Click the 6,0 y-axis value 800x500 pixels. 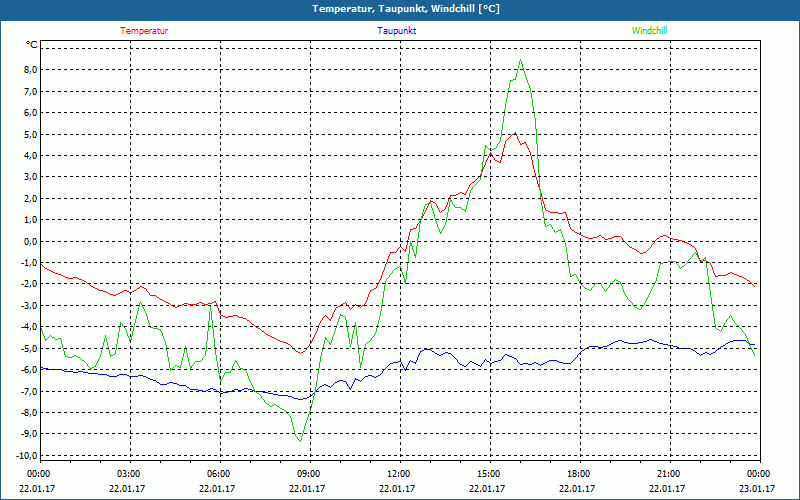tap(30, 113)
